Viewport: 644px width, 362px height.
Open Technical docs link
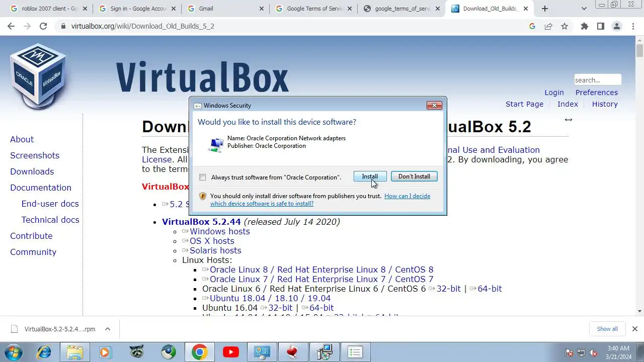(x=50, y=220)
